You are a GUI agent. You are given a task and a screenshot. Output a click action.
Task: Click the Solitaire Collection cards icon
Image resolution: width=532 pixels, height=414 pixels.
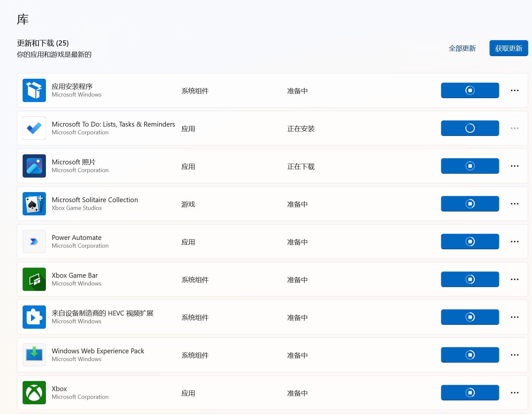click(34, 204)
